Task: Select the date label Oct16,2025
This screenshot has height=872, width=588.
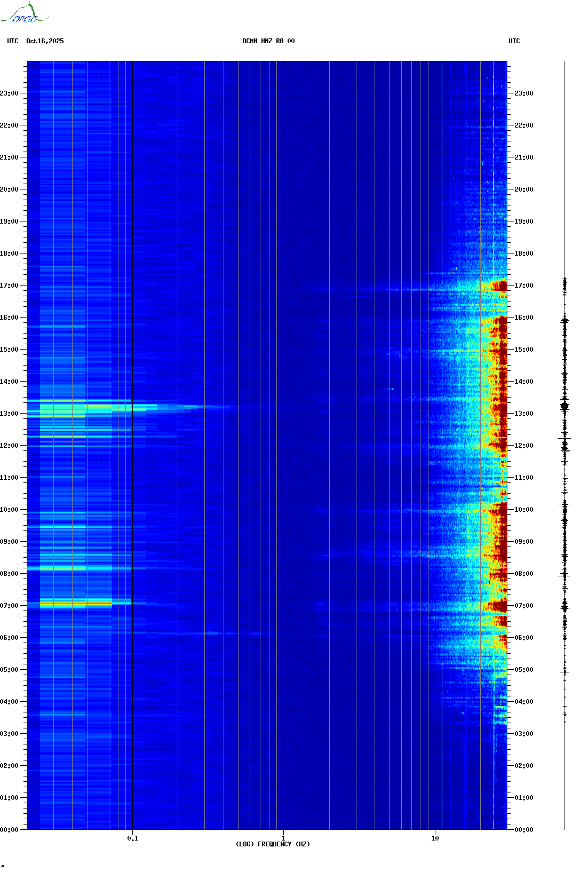Action: pos(45,41)
